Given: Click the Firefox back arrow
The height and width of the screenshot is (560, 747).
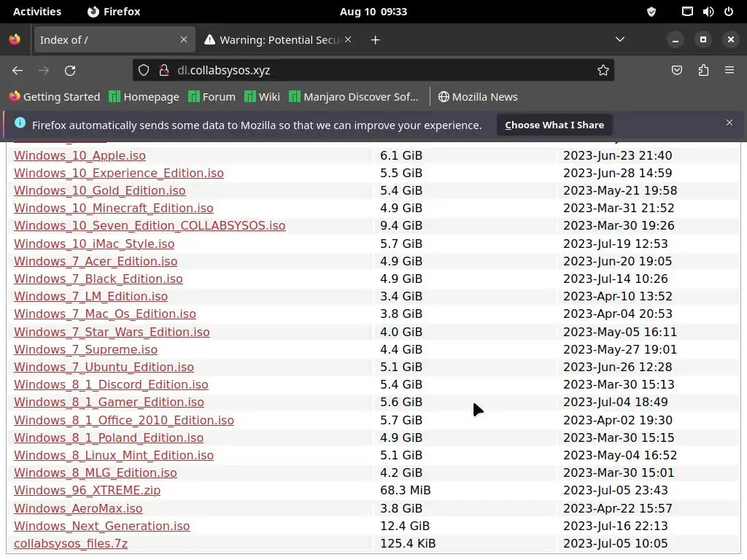Looking at the screenshot, I should pos(18,71).
